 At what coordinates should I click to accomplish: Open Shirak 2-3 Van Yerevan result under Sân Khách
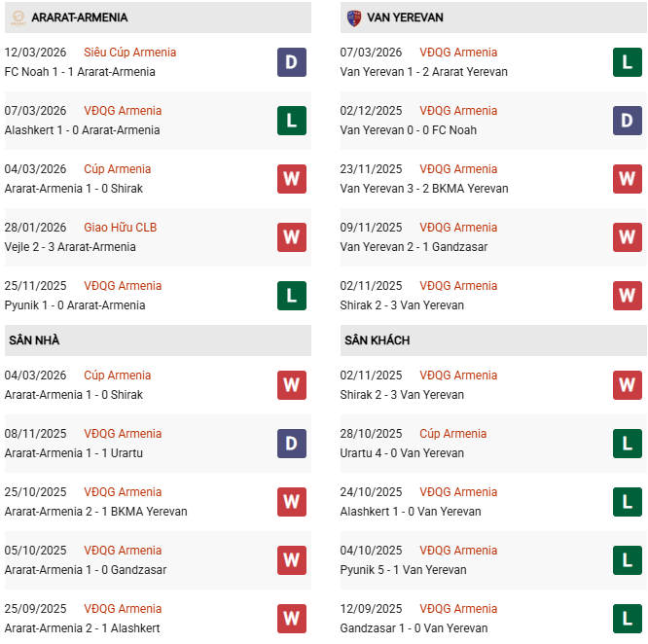pos(402,395)
